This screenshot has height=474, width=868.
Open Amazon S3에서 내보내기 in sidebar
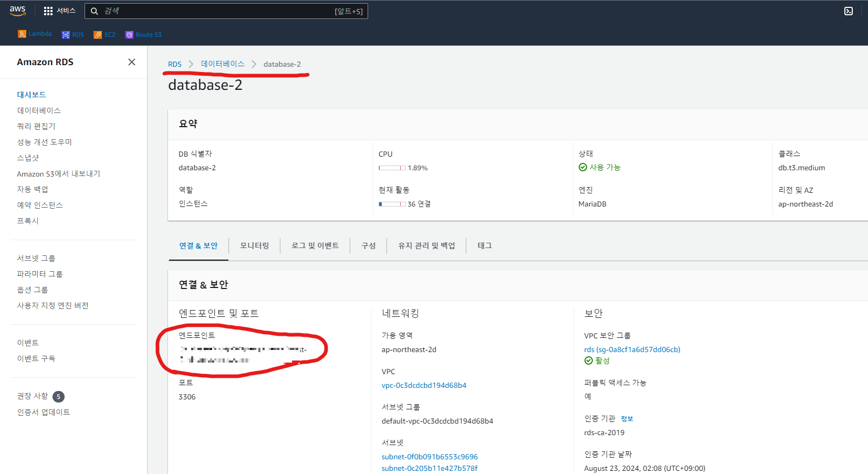pyautogui.click(x=58, y=173)
